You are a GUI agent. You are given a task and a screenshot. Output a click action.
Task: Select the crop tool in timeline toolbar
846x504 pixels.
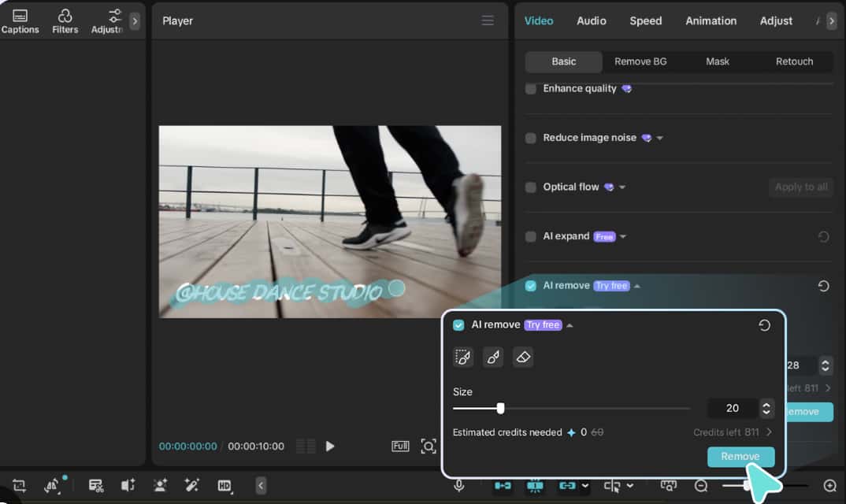pyautogui.click(x=19, y=486)
